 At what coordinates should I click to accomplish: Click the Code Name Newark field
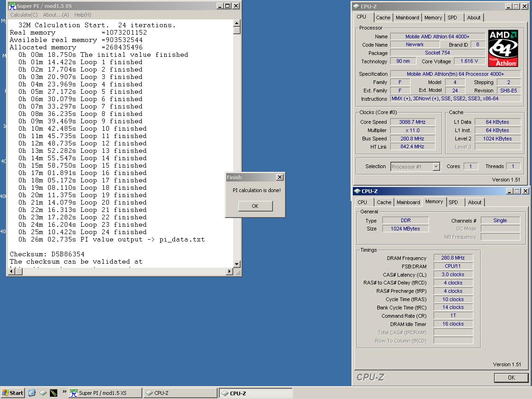415,44
